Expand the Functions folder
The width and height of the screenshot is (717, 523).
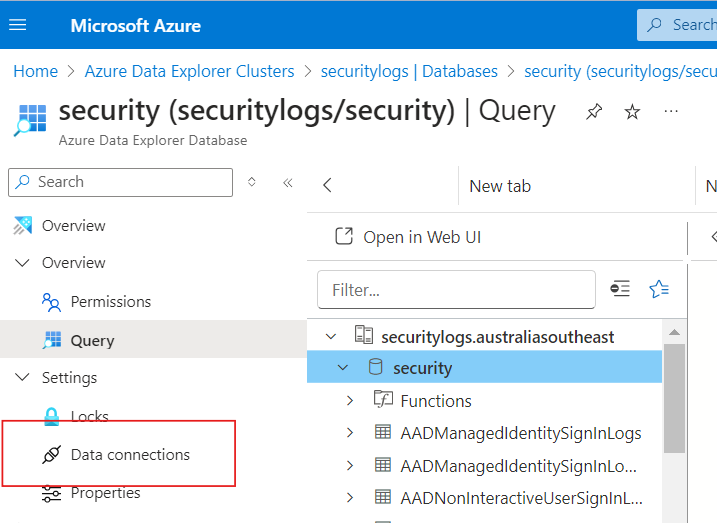click(350, 401)
